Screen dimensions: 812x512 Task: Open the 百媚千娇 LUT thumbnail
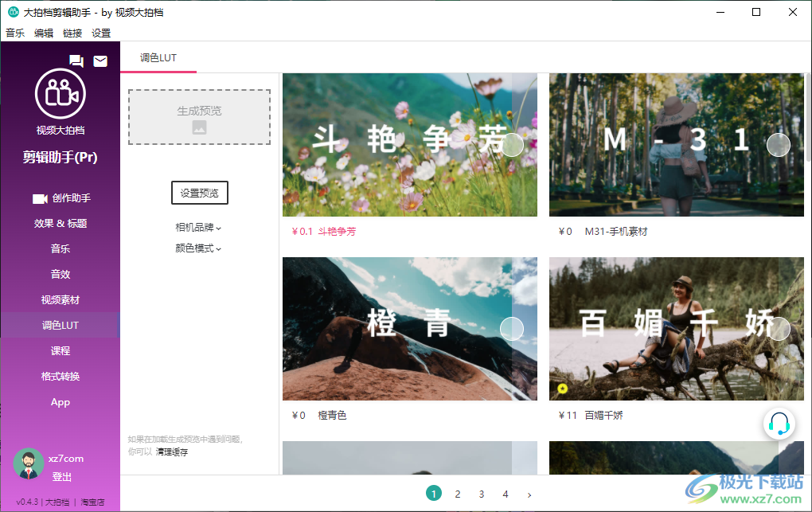tap(677, 329)
